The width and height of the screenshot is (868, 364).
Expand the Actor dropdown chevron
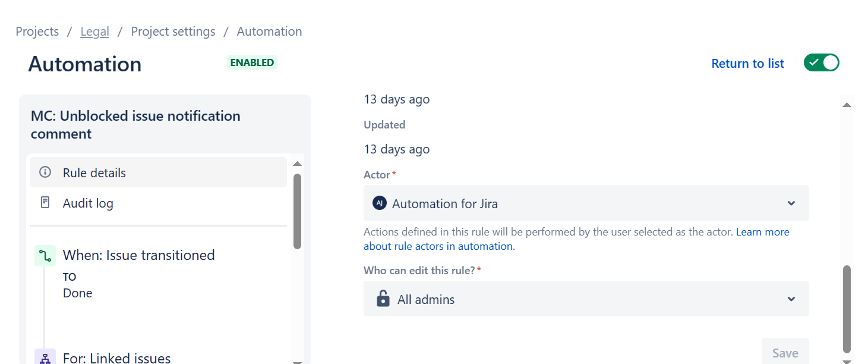click(x=791, y=203)
